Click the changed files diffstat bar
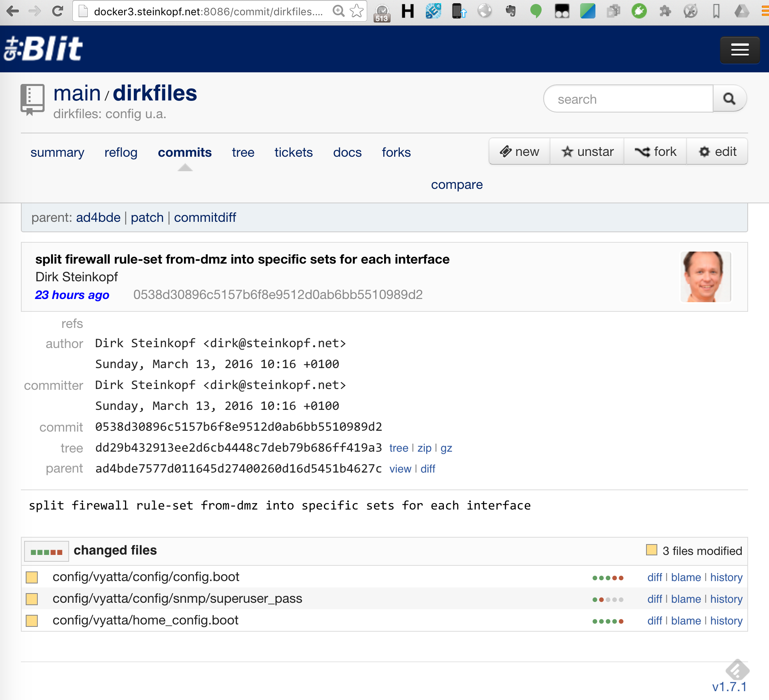Viewport: 769px width, 700px height. tap(47, 552)
